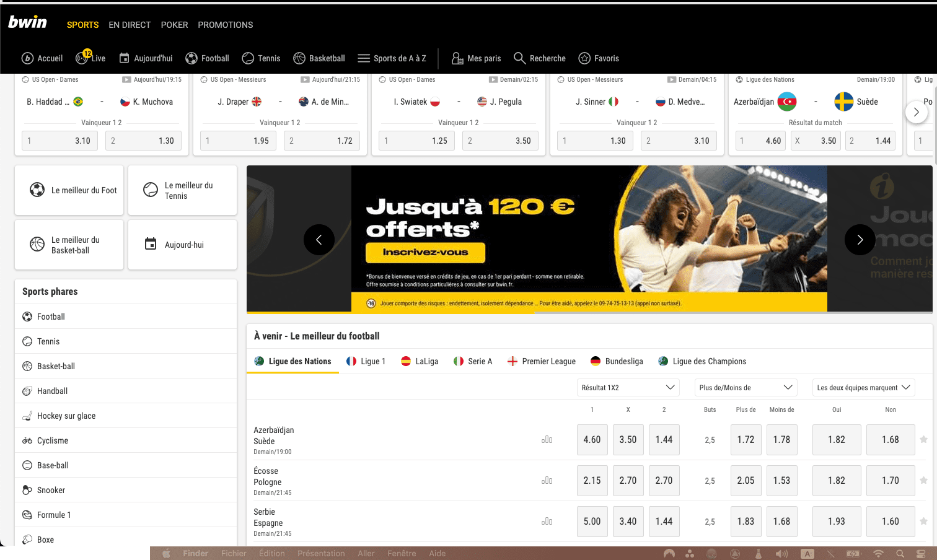The height and width of the screenshot is (560, 937).
Task: Open the Aujourd-hui shortcut tile
Action: (182, 245)
